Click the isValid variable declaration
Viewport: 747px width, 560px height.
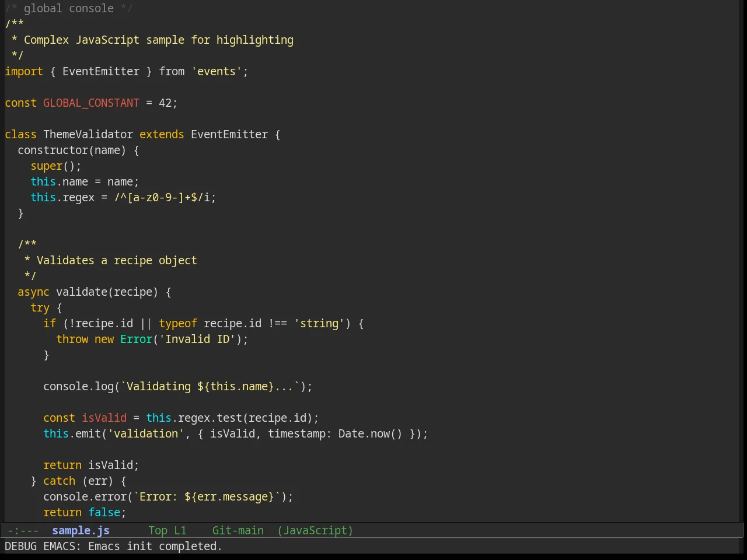tap(104, 418)
